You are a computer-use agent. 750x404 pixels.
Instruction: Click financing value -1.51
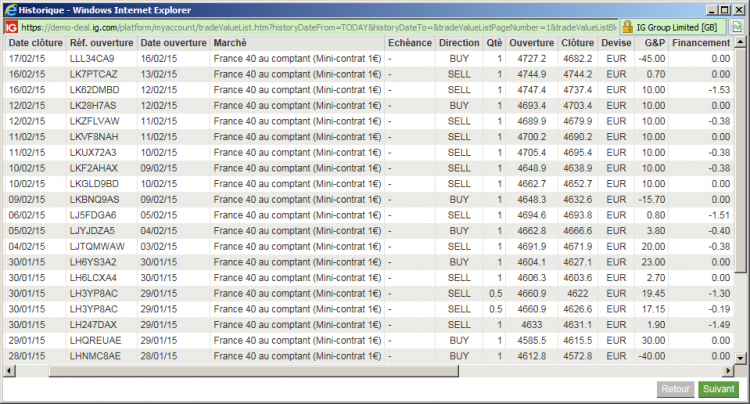pos(719,215)
